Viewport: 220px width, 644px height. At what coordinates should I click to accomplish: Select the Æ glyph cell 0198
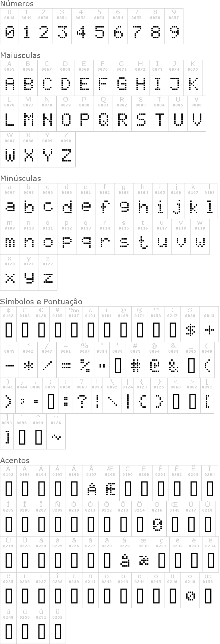coord(110,483)
